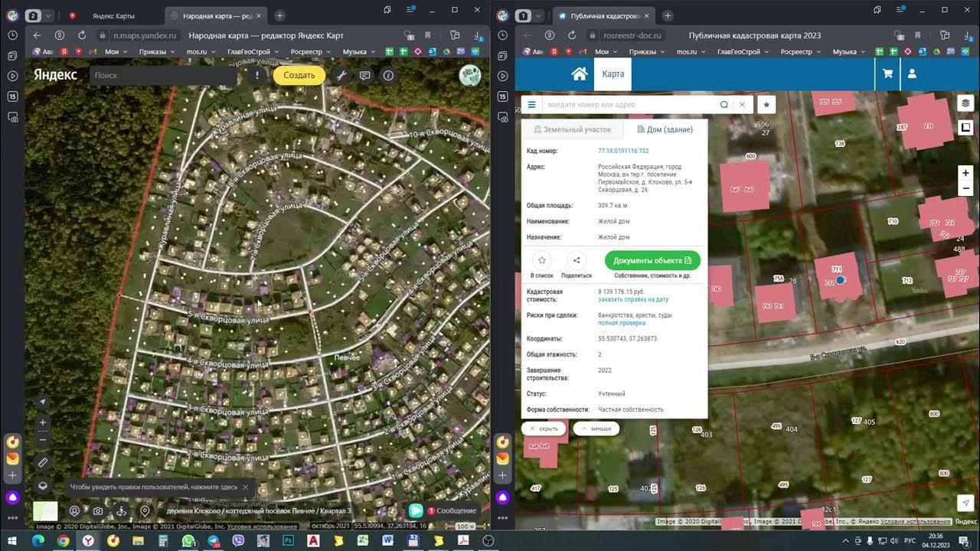Select the Карта tab on cadastral site
The height and width of the screenshot is (551, 980).
612,74
